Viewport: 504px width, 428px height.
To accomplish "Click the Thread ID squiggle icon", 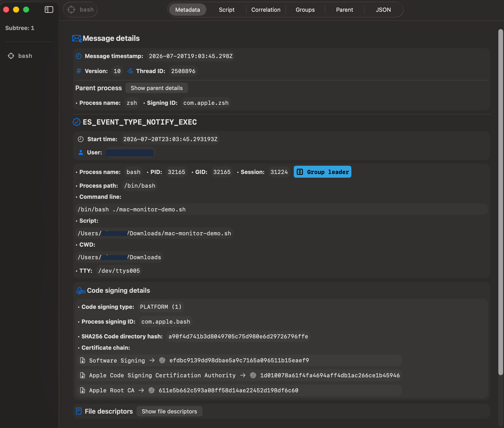I will pyautogui.click(x=130, y=71).
